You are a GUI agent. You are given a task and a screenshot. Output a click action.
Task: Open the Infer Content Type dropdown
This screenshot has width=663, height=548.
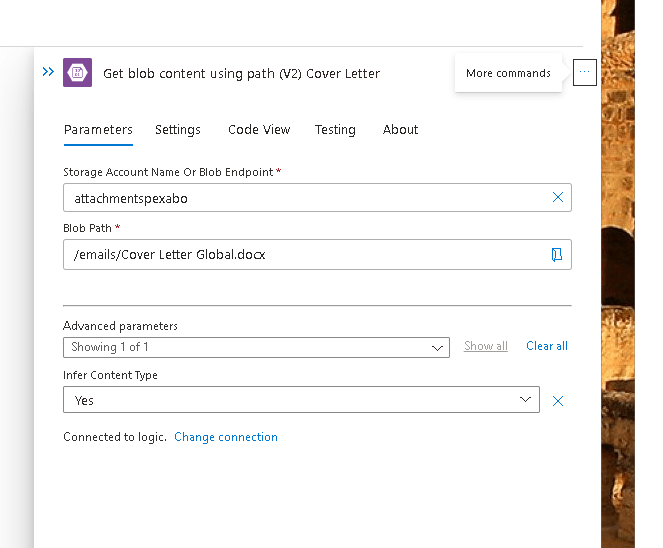tap(301, 400)
